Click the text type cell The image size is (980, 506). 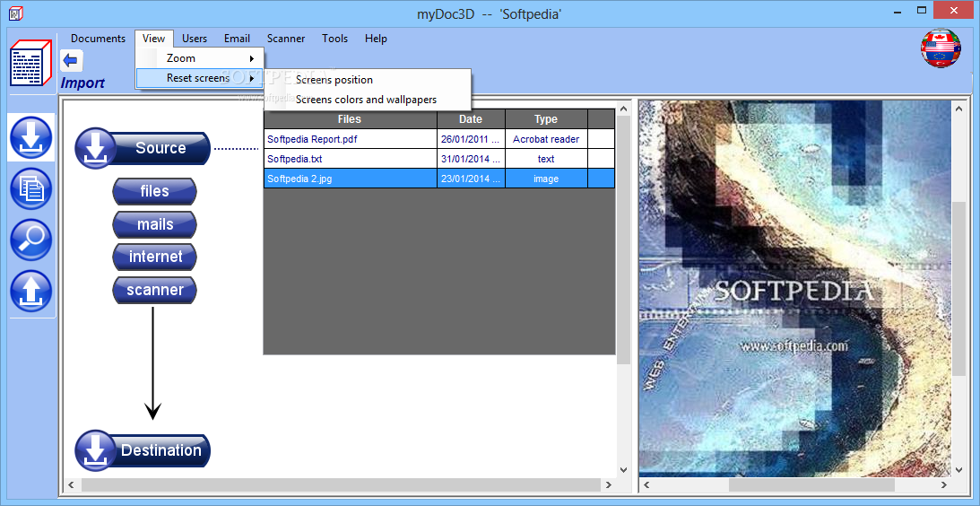546,159
